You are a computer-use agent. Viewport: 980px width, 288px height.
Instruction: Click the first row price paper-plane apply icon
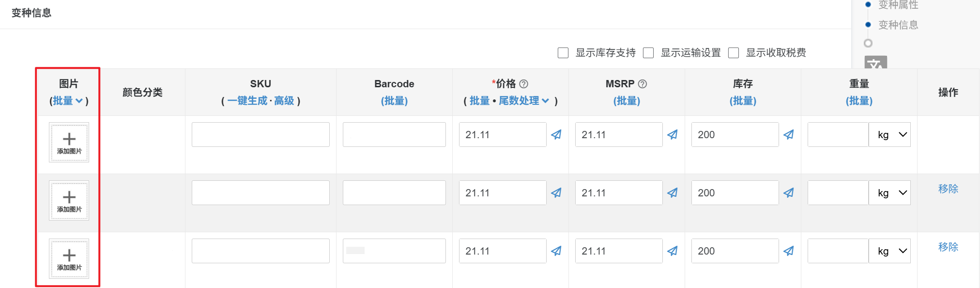click(x=556, y=135)
